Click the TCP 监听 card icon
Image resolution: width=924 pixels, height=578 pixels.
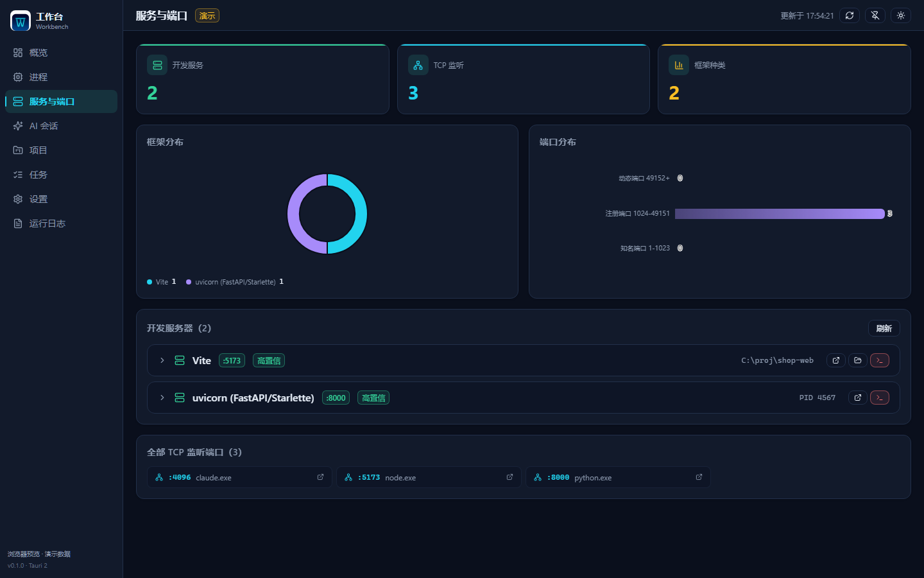coord(418,65)
